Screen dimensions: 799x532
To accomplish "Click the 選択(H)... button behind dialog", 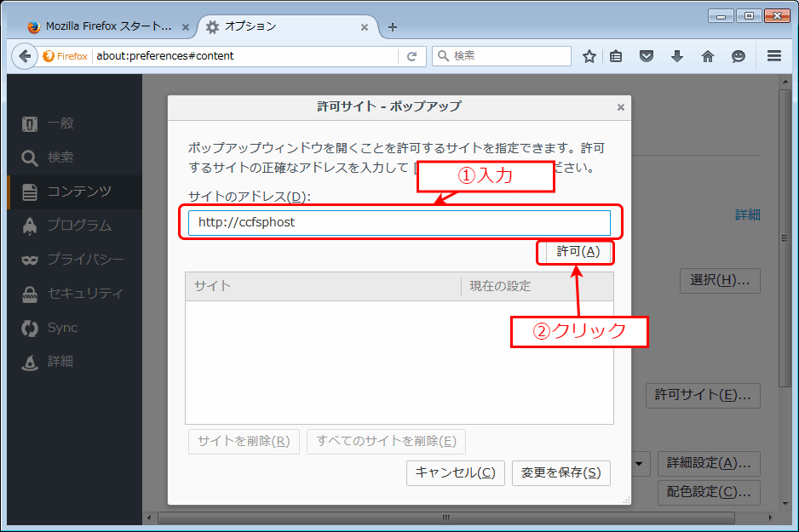I will 720,281.
